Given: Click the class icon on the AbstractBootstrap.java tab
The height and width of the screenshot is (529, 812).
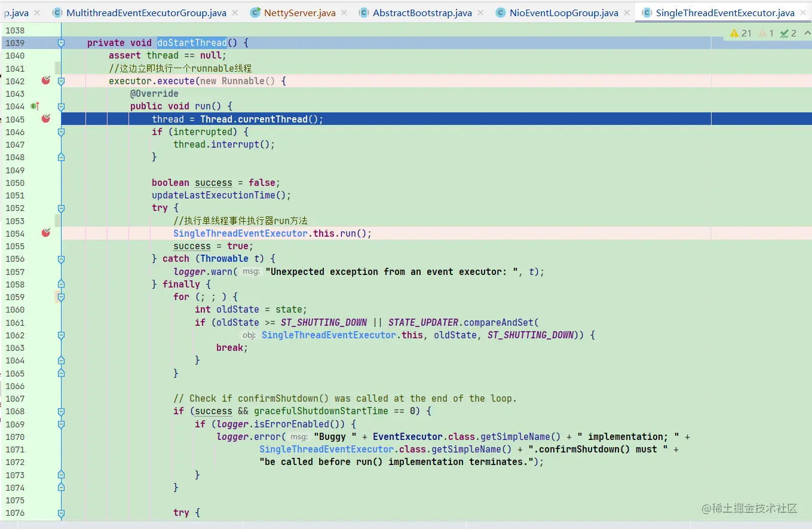Looking at the screenshot, I should (x=364, y=13).
